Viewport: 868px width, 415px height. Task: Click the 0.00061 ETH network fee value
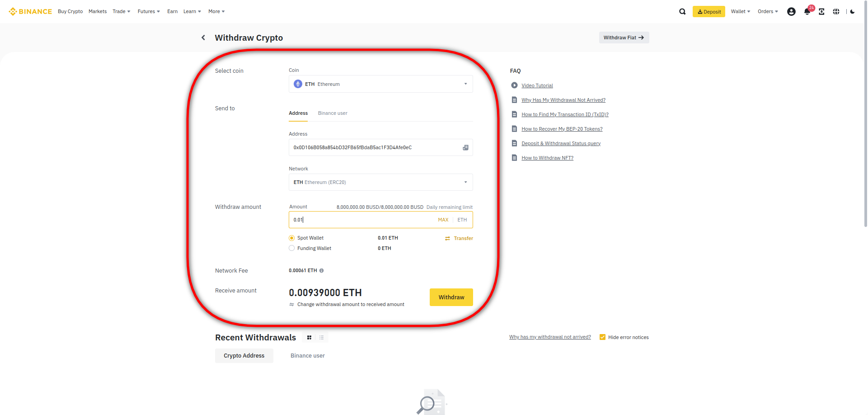pos(303,270)
